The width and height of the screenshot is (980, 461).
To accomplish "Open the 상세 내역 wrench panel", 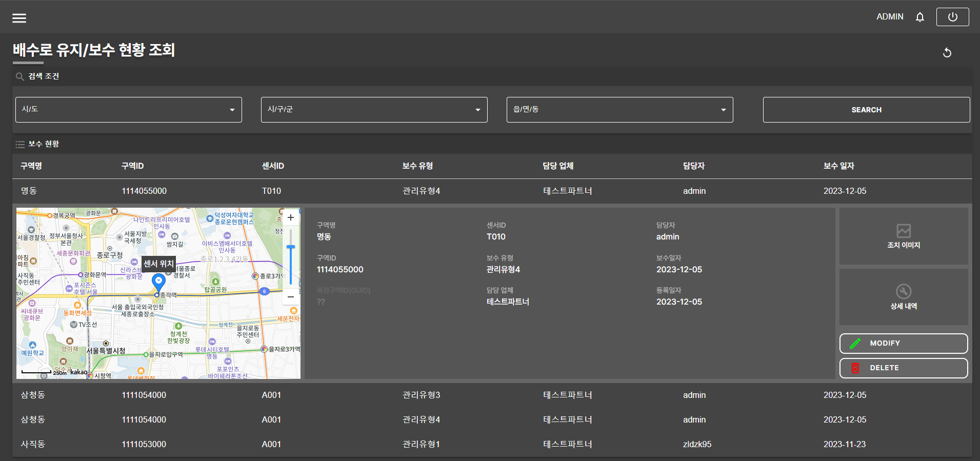I will (904, 297).
